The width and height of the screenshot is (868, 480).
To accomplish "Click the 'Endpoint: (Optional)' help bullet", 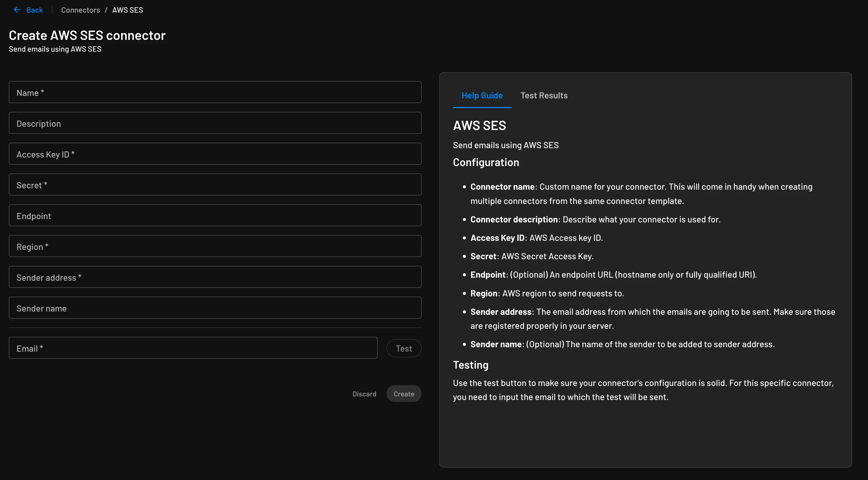I will [613, 275].
